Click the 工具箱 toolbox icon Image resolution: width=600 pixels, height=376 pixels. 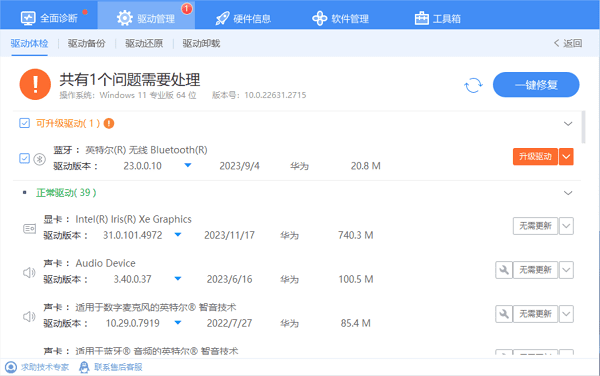tap(421, 18)
